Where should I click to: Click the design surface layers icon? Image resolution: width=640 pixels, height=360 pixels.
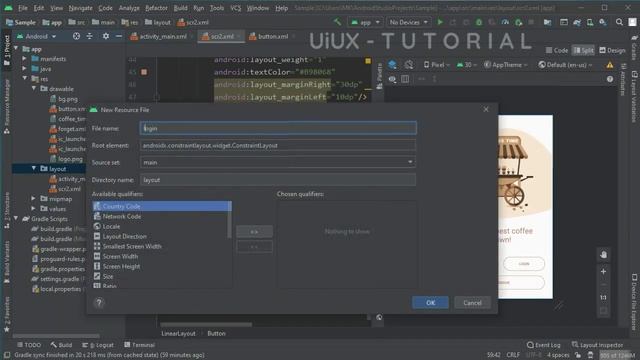coord(392,64)
